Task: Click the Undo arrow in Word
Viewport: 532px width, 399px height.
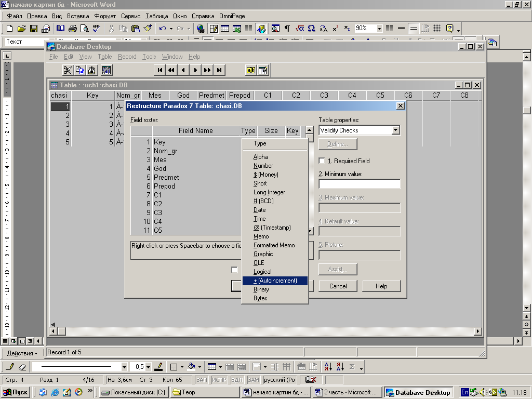Action: 163,29
